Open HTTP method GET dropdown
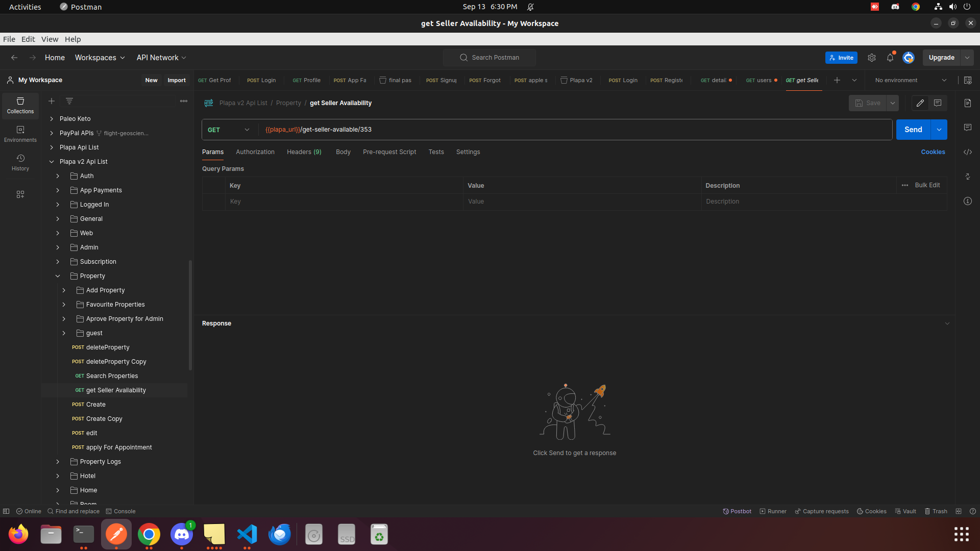The width and height of the screenshot is (980, 551). [x=229, y=130]
